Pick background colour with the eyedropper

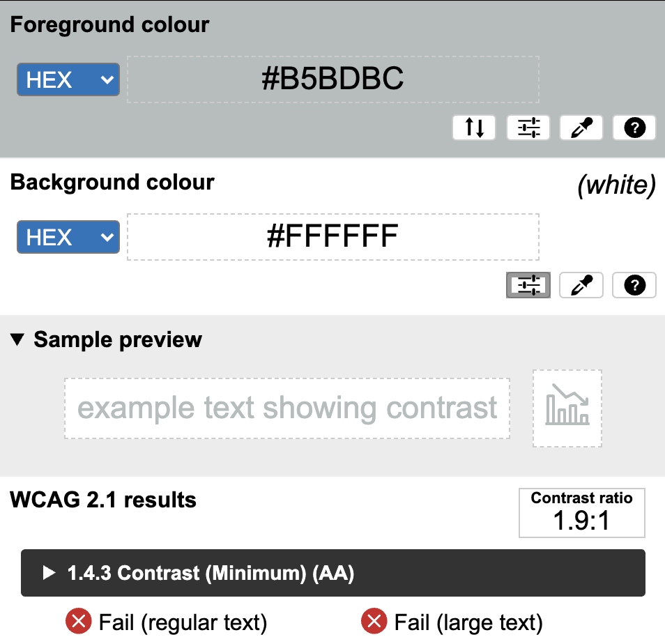(581, 285)
